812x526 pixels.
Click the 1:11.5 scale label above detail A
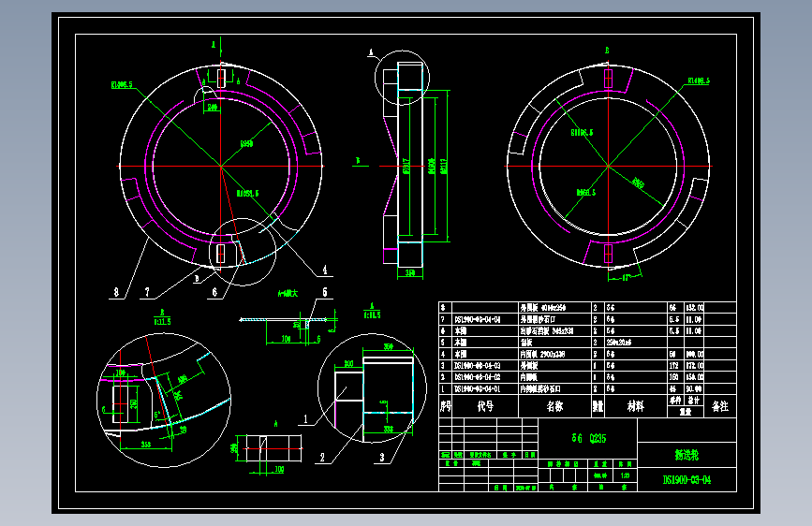(372, 314)
